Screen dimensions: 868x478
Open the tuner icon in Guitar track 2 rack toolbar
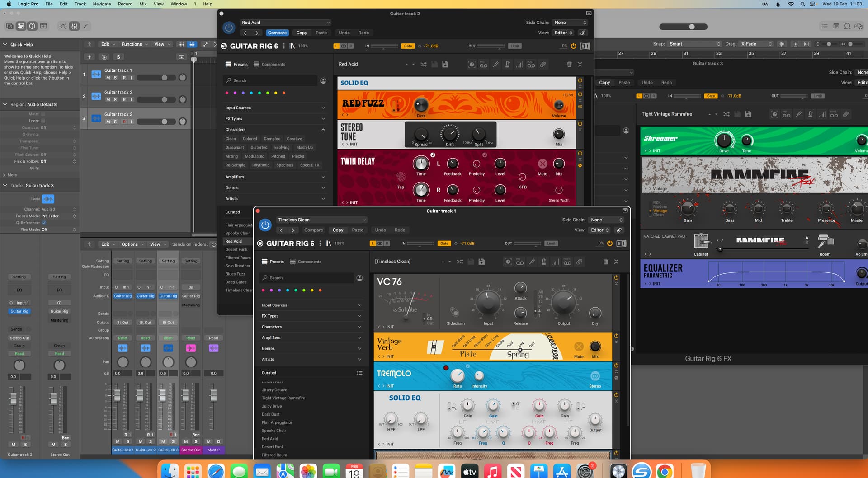[x=495, y=64]
